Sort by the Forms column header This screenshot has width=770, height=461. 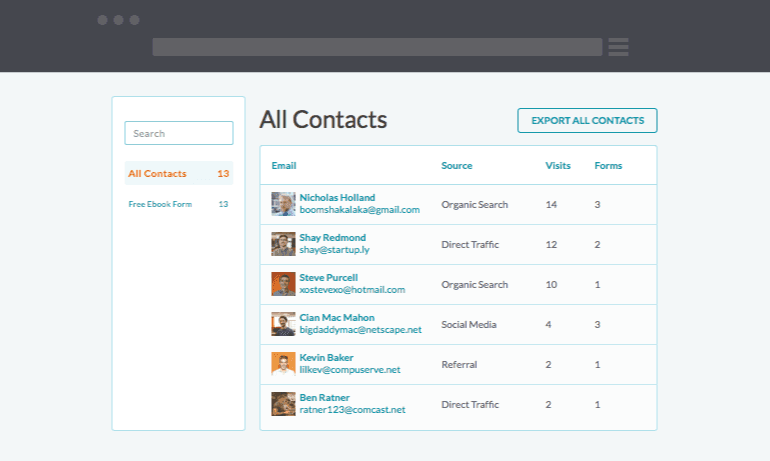tap(608, 166)
